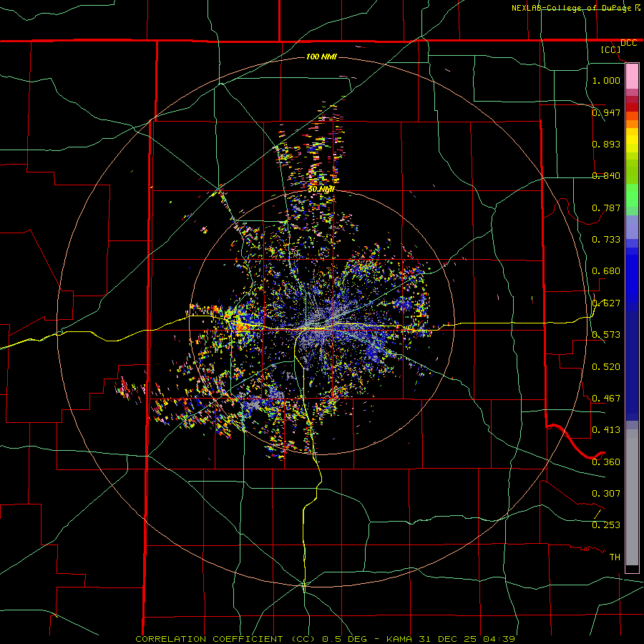This screenshot has height=644, width=644.
Task: Click the gray band at legend bottom
Action: point(632,497)
